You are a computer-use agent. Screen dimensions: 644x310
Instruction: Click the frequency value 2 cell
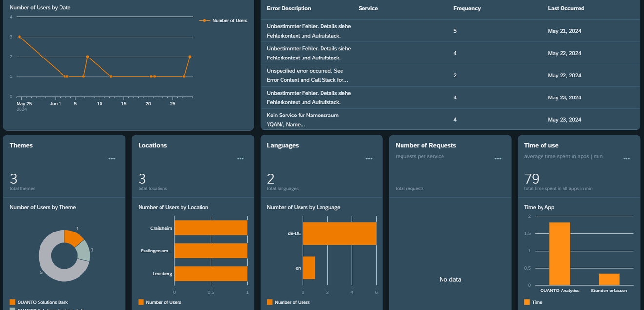(x=455, y=76)
